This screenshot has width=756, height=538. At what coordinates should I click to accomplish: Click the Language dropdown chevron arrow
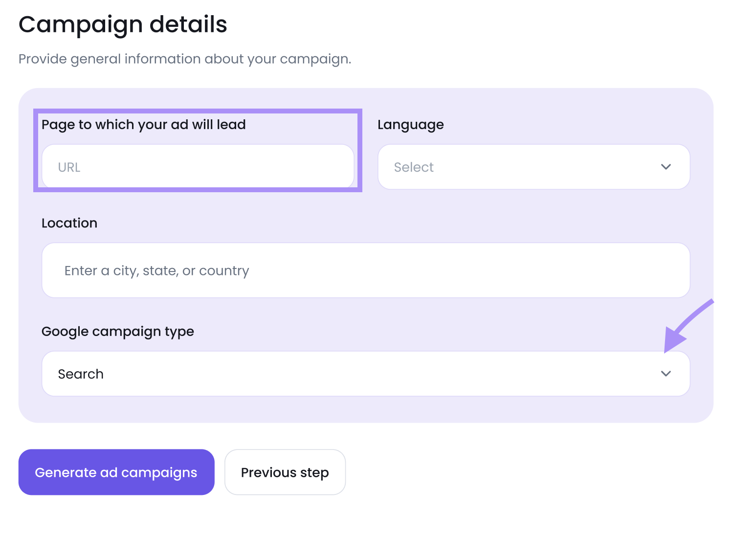coord(666,167)
